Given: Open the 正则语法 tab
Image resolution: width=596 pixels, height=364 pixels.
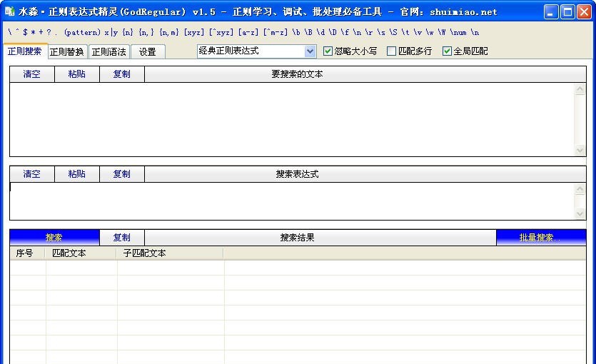Looking at the screenshot, I should coord(109,51).
